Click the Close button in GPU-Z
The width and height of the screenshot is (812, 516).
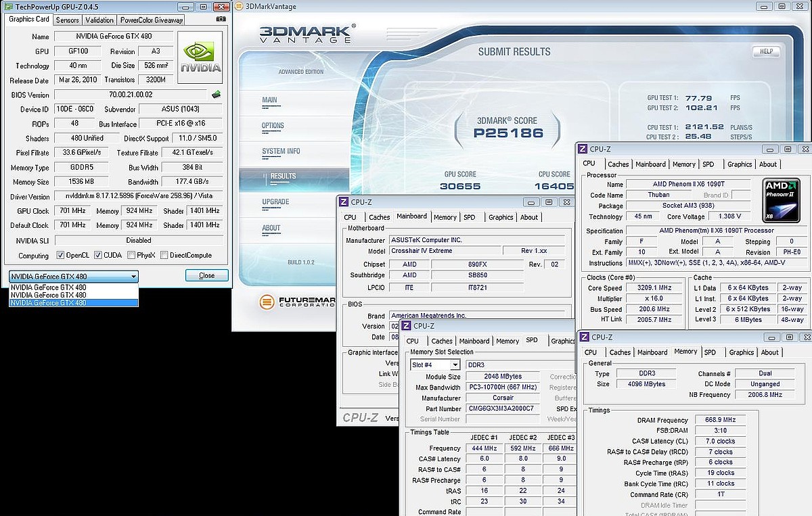tap(207, 275)
